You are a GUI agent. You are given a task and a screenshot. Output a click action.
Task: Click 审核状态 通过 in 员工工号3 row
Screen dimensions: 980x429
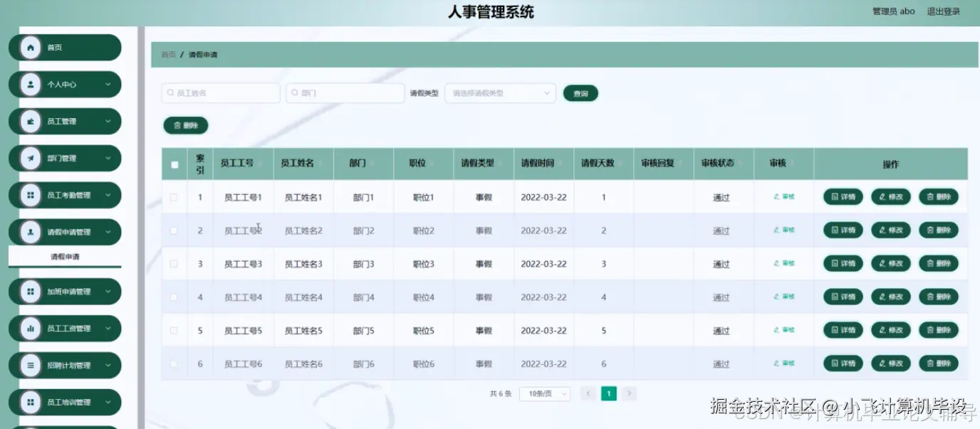tap(721, 265)
